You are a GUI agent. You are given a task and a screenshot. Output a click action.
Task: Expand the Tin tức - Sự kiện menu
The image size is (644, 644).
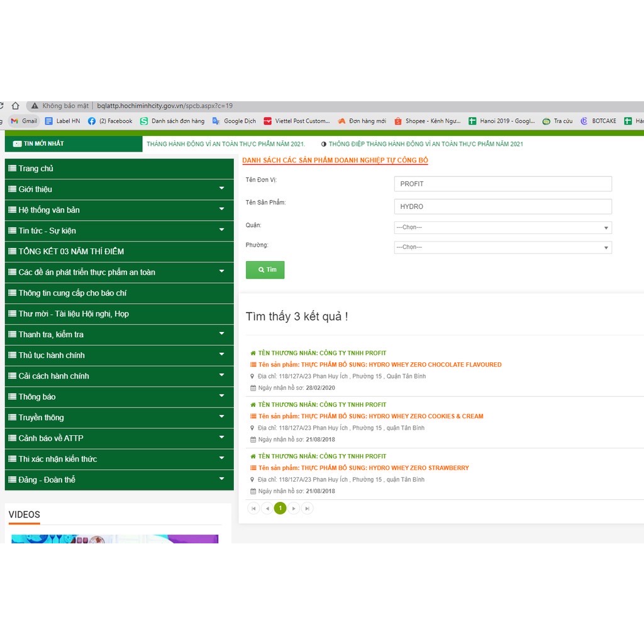point(119,231)
